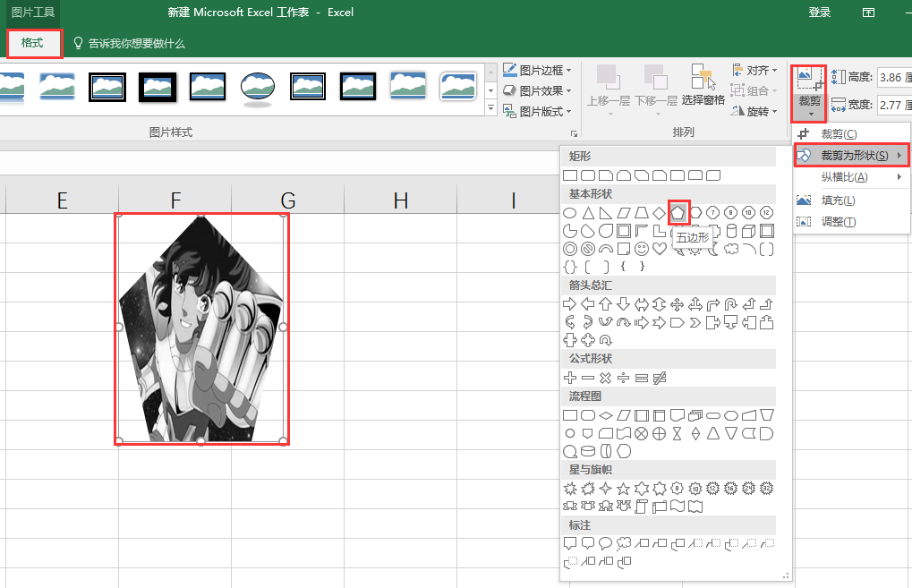Image resolution: width=912 pixels, height=588 pixels.
Task: Click the picture gallery down-row arrow
Action: [490, 90]
